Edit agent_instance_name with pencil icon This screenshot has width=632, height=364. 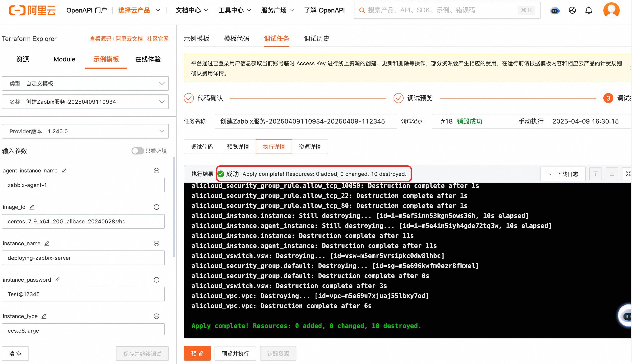(64, 170)
